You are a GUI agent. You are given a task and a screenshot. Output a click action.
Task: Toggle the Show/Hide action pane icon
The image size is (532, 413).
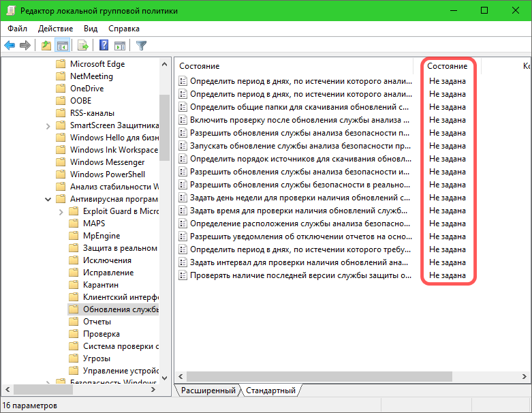(120, 46)
